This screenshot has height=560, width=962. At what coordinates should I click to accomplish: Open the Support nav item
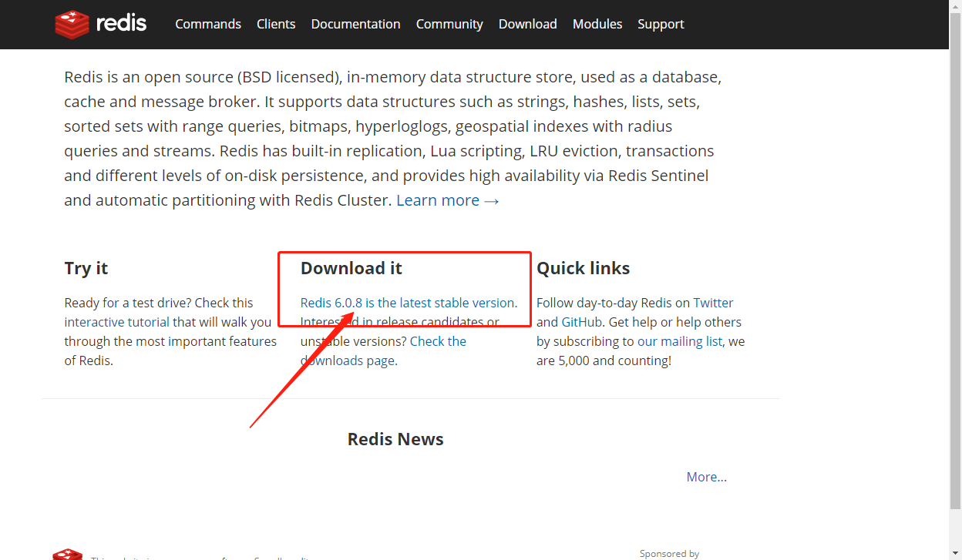click(x=661, y=24)
